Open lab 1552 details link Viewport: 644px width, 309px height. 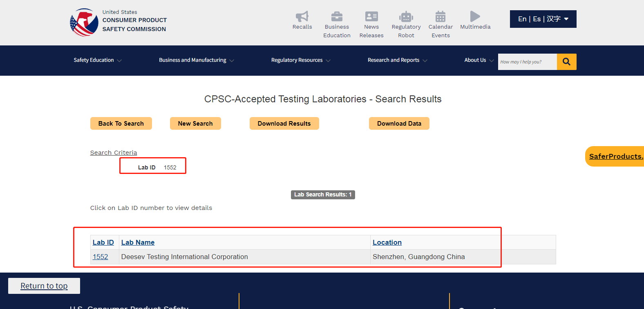pos(100,257)
